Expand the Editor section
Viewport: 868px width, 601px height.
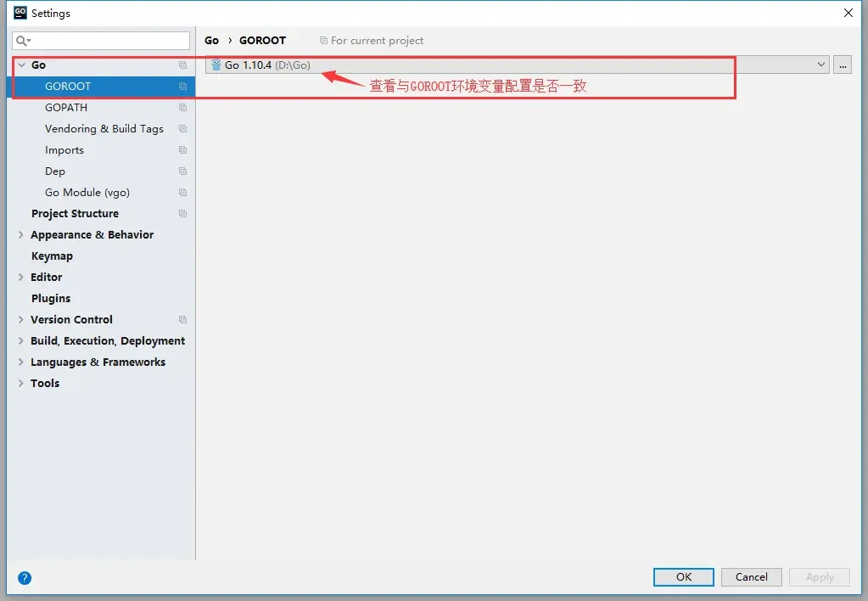(21, 277)
